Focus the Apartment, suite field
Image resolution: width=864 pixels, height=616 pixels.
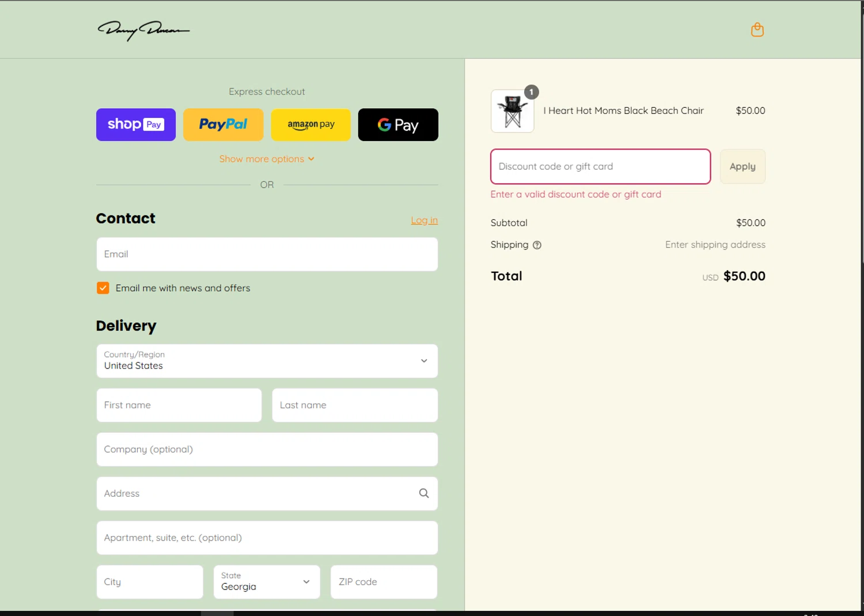coord(267,538)
